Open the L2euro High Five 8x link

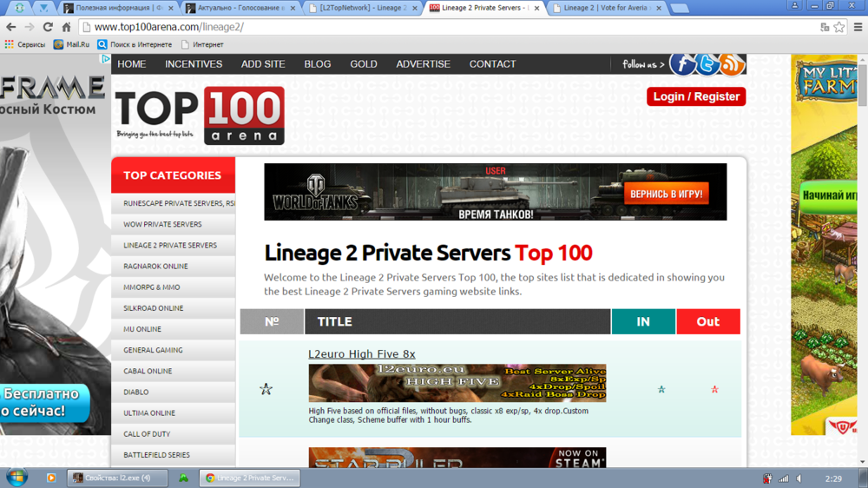click(x=361, y=354)
